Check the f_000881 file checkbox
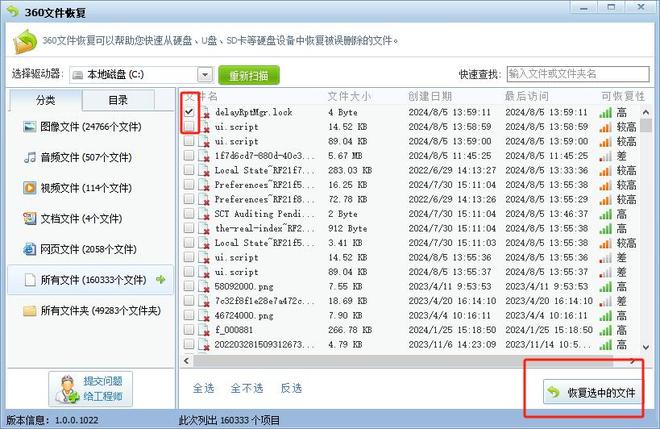This screenshot has height=429, width=660. tap(189, 329)
